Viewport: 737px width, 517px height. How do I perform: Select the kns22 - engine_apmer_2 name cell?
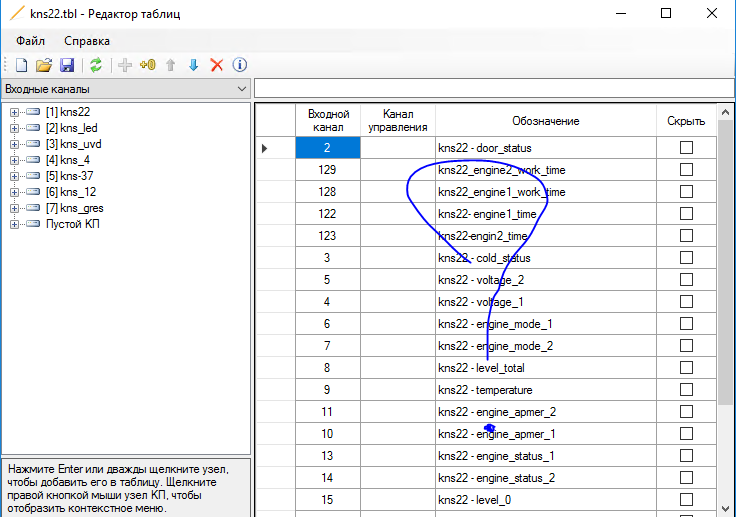click(x=546, y=412)
